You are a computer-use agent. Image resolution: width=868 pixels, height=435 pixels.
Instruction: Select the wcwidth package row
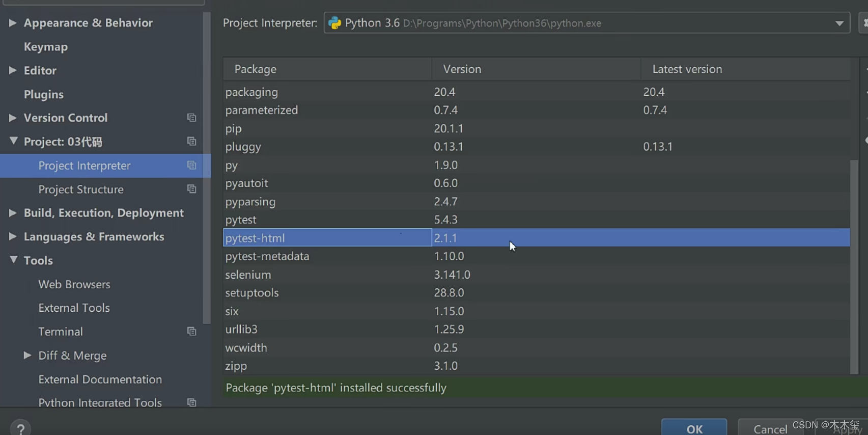tap(537, 347)
